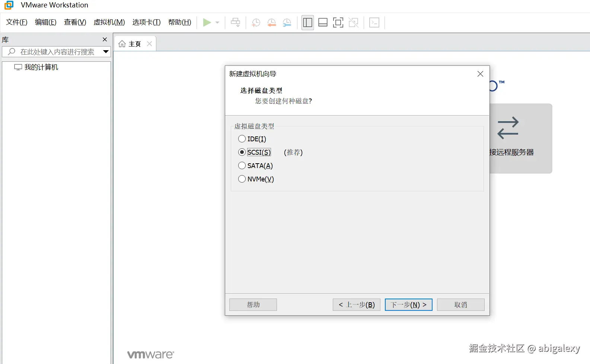Screen dimensions: 590x364
Task: Expand the library search dropdown arrow
Action: [106, 52]
